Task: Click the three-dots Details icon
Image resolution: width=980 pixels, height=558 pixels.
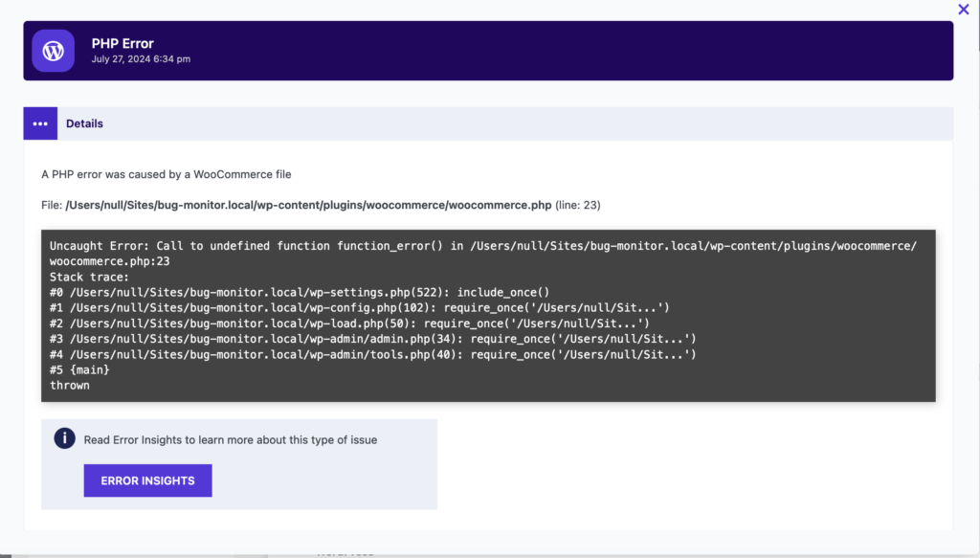Action: click(40, 123)
